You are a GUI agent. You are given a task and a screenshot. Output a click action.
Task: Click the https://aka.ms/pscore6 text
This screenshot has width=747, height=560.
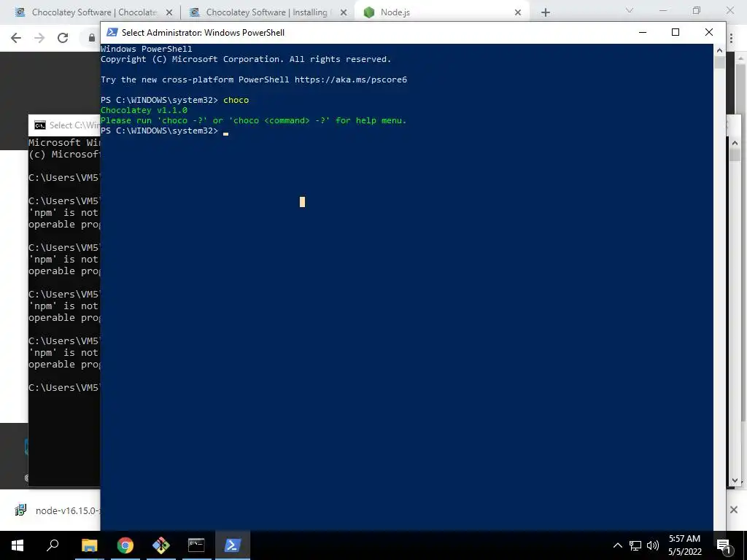point(351,79)
